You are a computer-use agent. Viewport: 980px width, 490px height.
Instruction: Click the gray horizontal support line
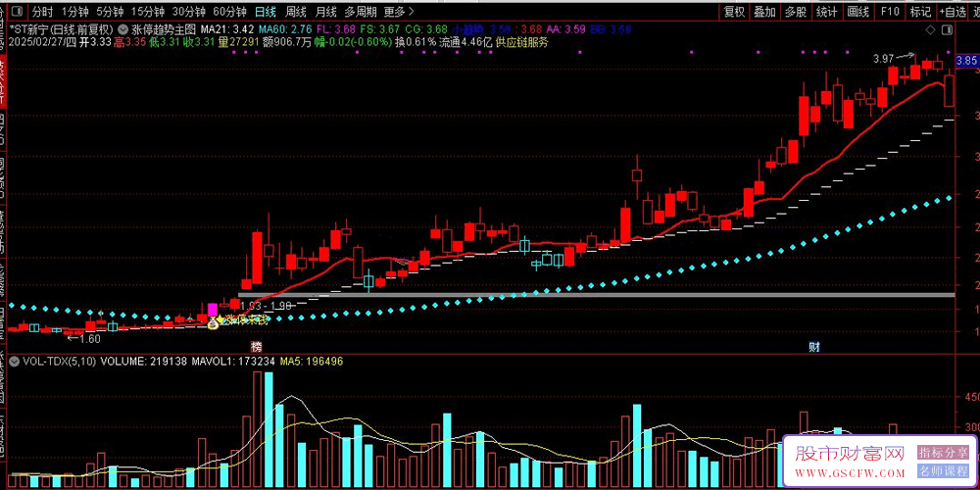pyautogui.click(x=596, y=294)
